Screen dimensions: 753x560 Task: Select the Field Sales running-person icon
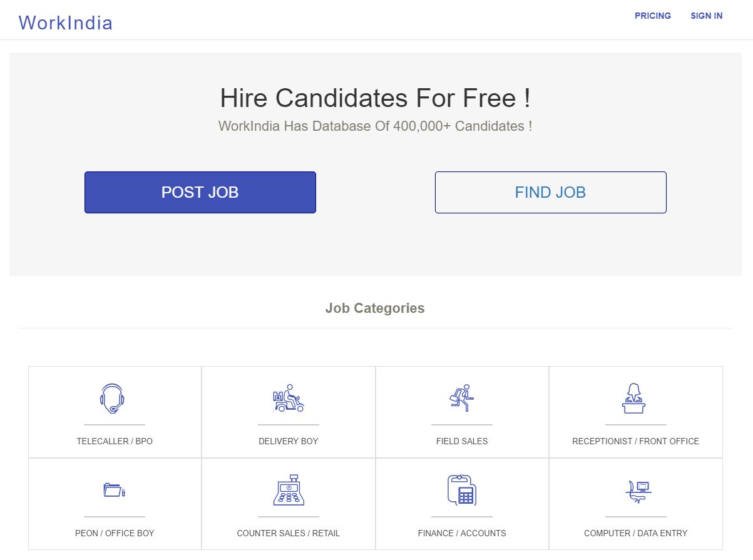pos(462,399)
